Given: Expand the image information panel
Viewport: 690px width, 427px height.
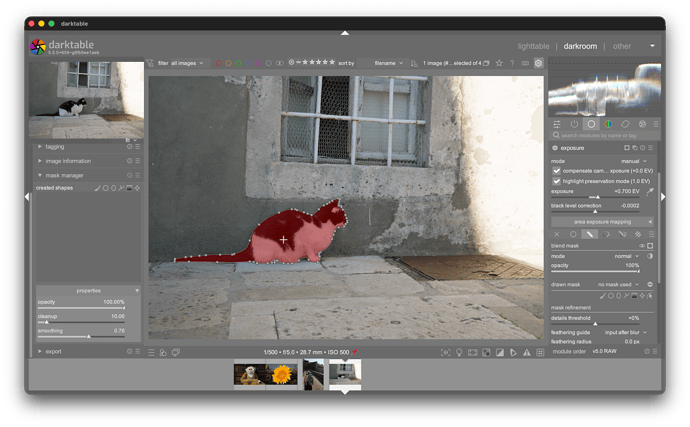Looking at the screenshot, I should (40, 161).
